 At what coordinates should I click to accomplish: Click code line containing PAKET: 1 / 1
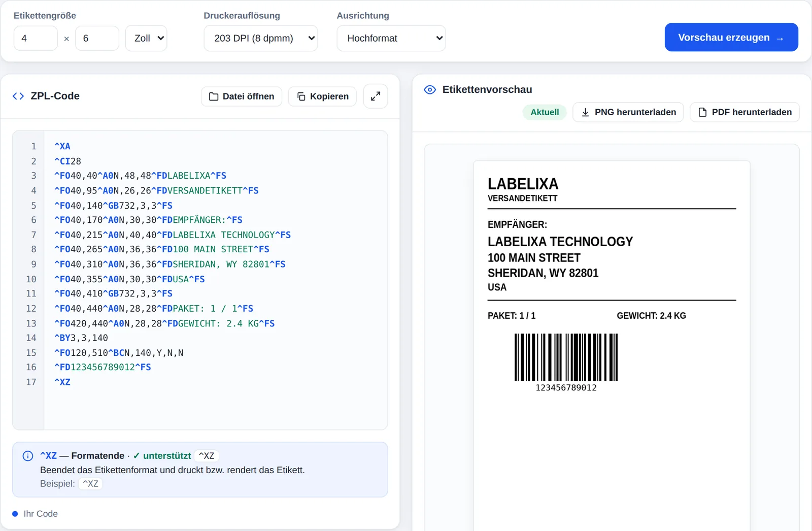point(154,309)
